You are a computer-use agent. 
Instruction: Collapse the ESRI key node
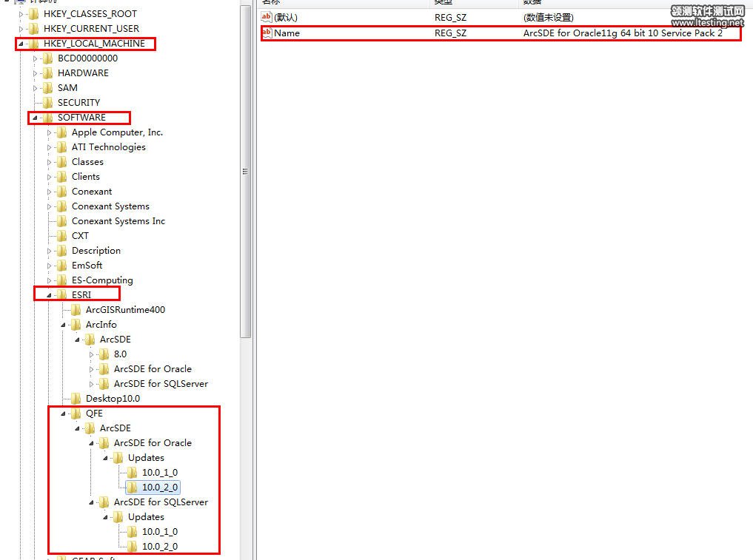click(x=50, y=295)
